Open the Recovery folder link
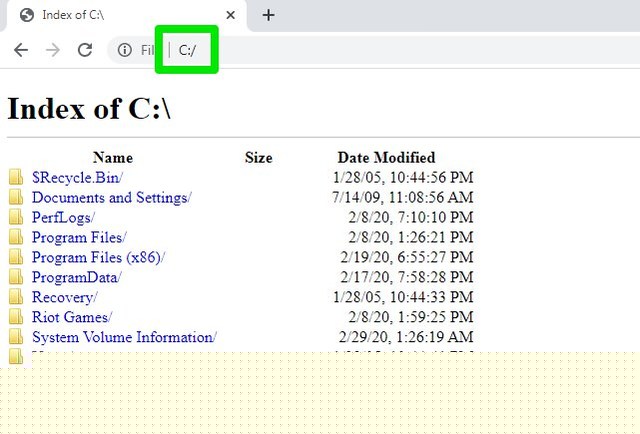The width and height of the screenshot is (640, 434). click(x=64, y=297)
